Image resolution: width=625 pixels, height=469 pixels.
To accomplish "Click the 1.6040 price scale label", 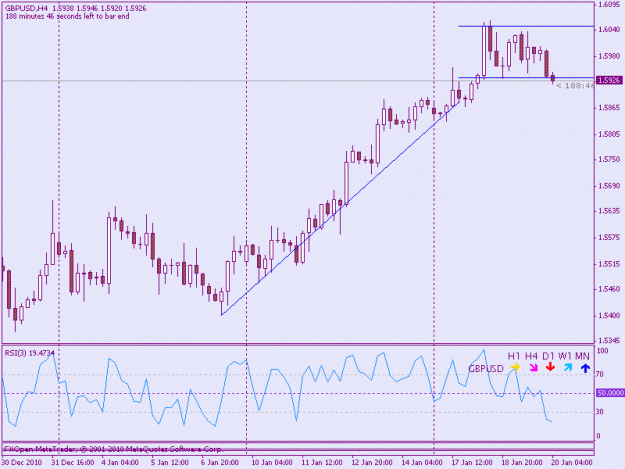I will point(609,29).
